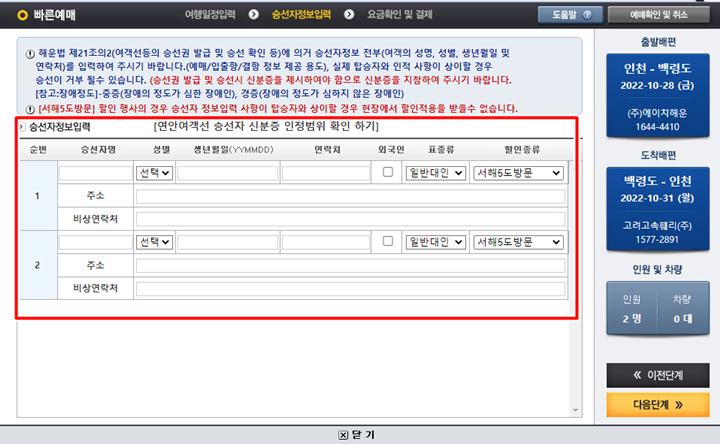Image resolution: width=720 pixels, height=444 pixels.
Task: Click the exclamation icon beside 서해5도방문 notice
Action: click(x=30, y=109)
